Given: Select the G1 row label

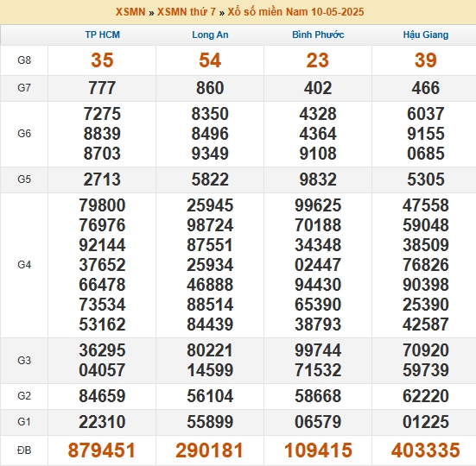Looking at the screenshot, I should tap(24, 422).
